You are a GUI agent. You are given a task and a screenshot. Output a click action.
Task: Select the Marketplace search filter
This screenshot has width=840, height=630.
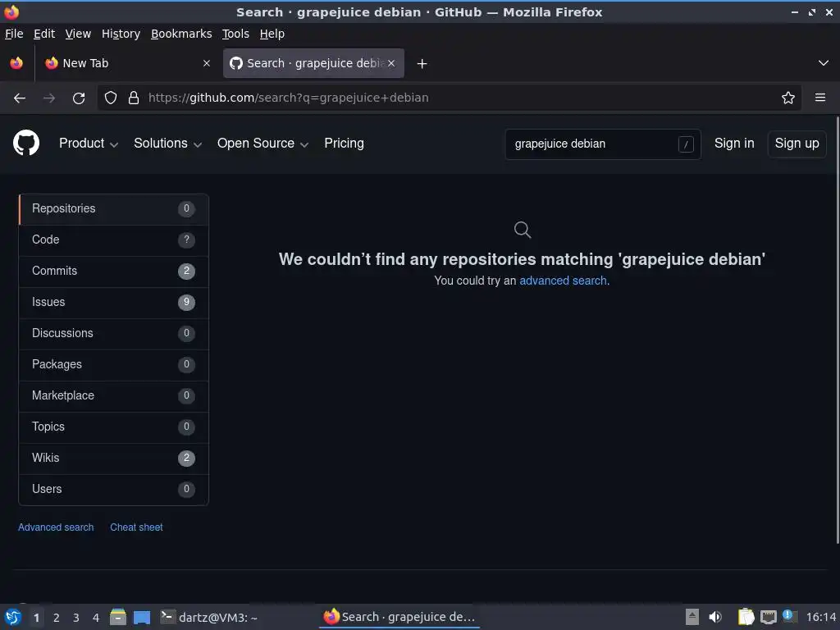[x=113, y=395]
